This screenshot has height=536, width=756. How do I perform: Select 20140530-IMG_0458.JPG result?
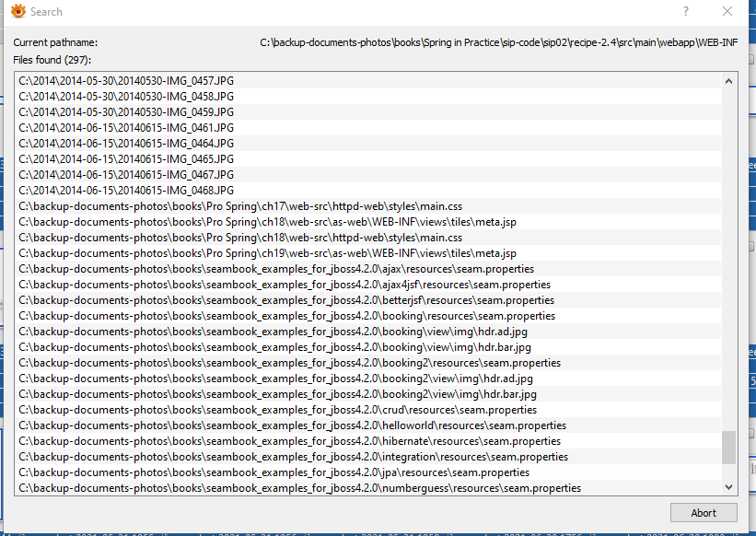click(x=369, y=97)
